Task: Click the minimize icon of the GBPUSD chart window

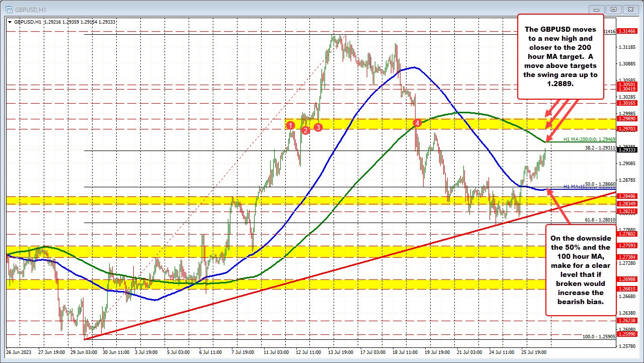Action: [596, 9]
